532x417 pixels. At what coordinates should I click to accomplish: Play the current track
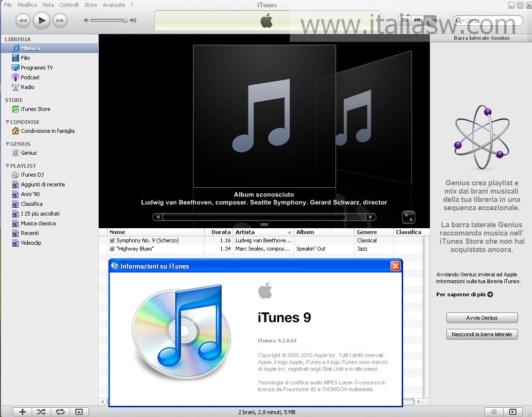coord(42,20)
